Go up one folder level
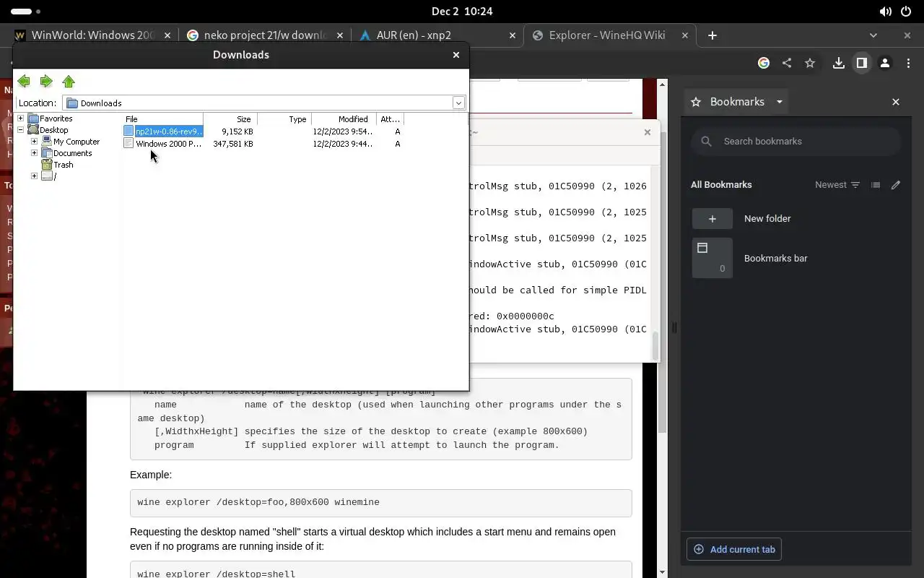 [x=69, y=82]
